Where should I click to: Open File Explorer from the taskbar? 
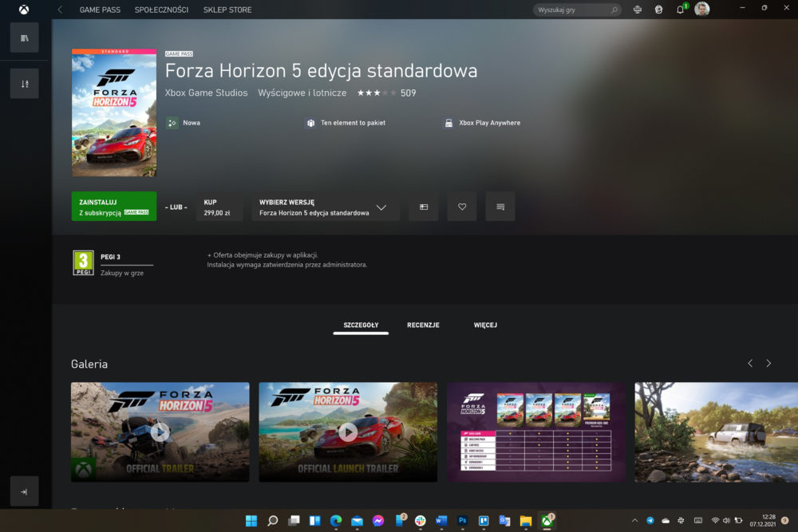point(526,520)
